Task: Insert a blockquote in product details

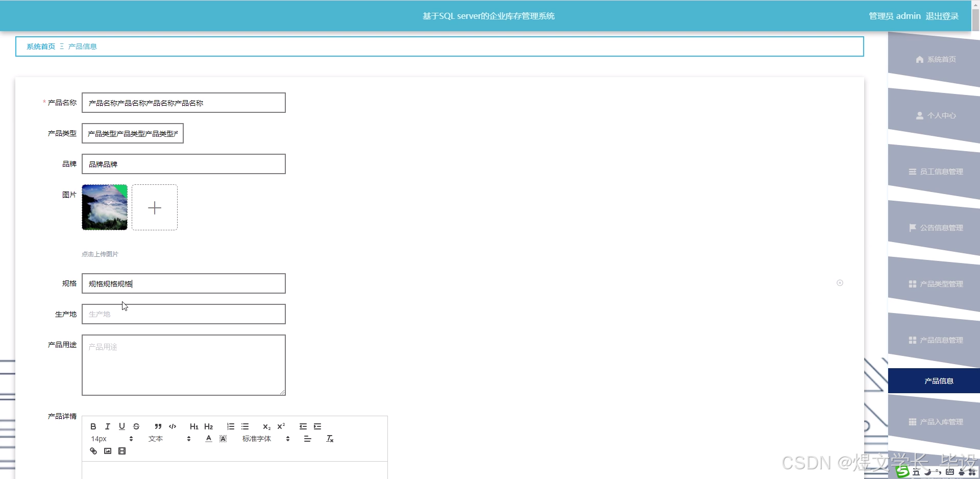Action: click(158, 426)
